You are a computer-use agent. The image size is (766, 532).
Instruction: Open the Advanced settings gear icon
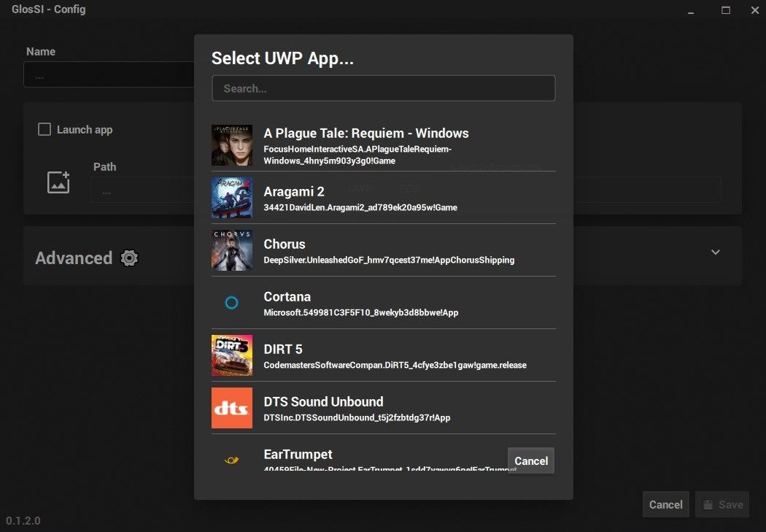(129, 258)
